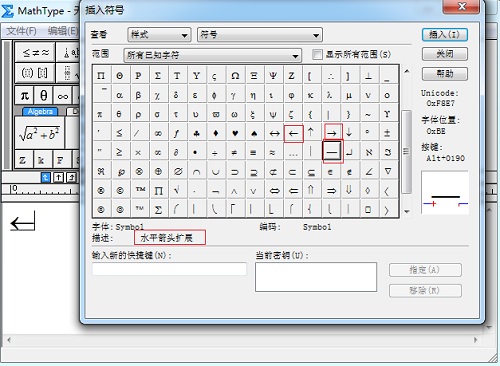Close the 插入符号 dialog with X
The image size is (500, 366).
pyautogui.click(x=462, y=6)
